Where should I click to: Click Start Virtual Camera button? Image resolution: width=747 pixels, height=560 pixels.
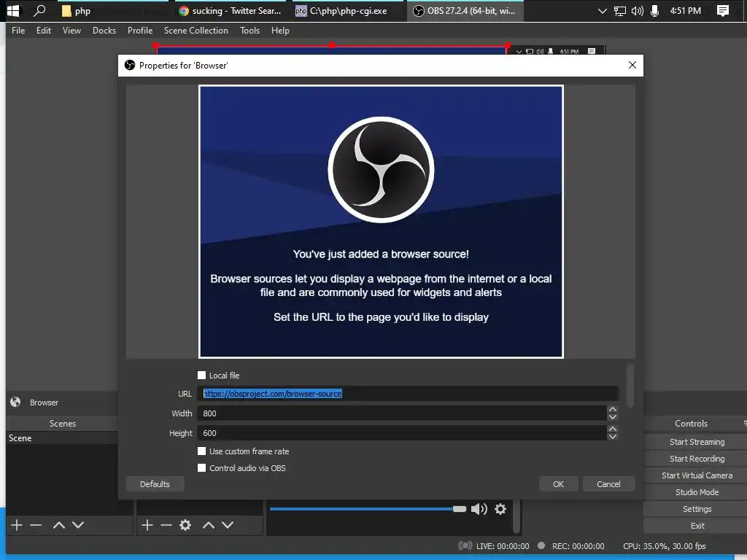(x=697, y=475)
